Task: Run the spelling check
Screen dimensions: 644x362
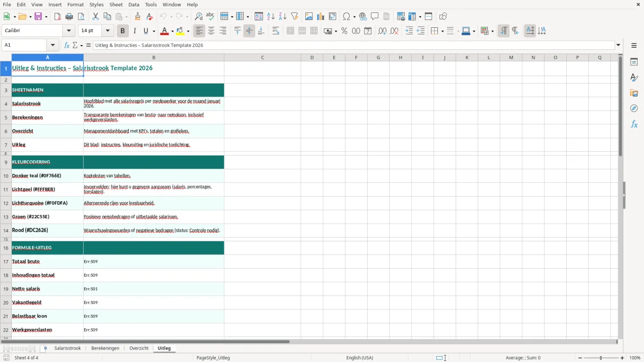Action: (210, 17)
